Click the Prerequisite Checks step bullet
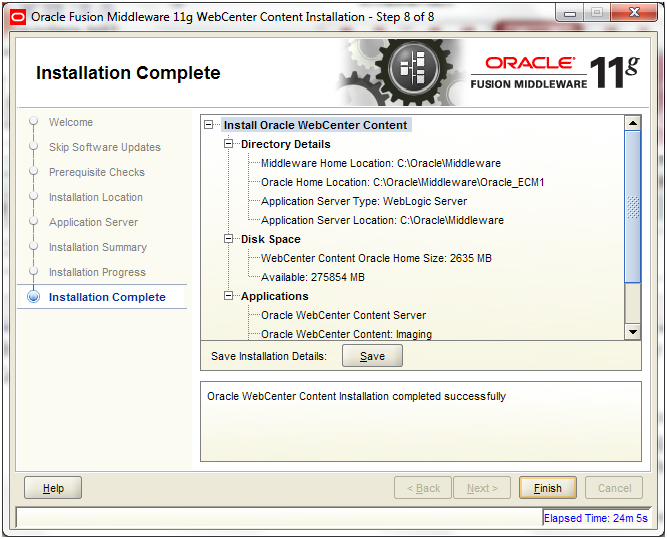This screenshot has height=539, width=667. 34,171
